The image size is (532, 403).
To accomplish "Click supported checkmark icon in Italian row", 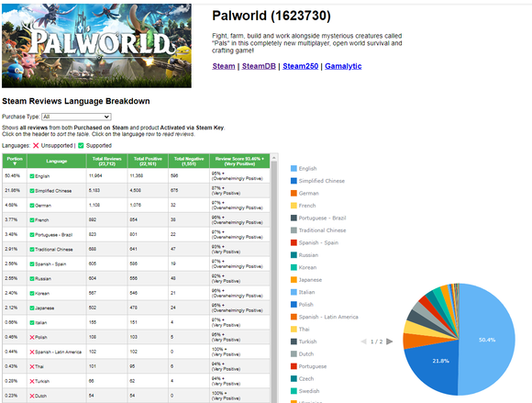I will [32, 322].
